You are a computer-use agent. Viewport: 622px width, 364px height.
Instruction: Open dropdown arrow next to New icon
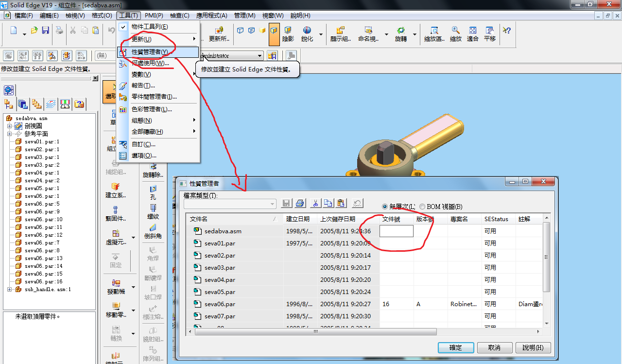(x=24, y=34)
